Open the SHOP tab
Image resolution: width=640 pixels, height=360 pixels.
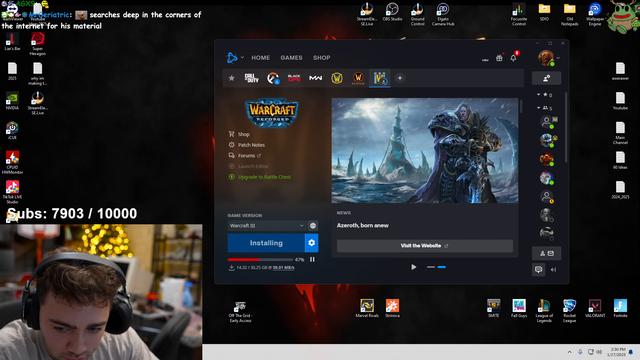[x=322, y=58]
